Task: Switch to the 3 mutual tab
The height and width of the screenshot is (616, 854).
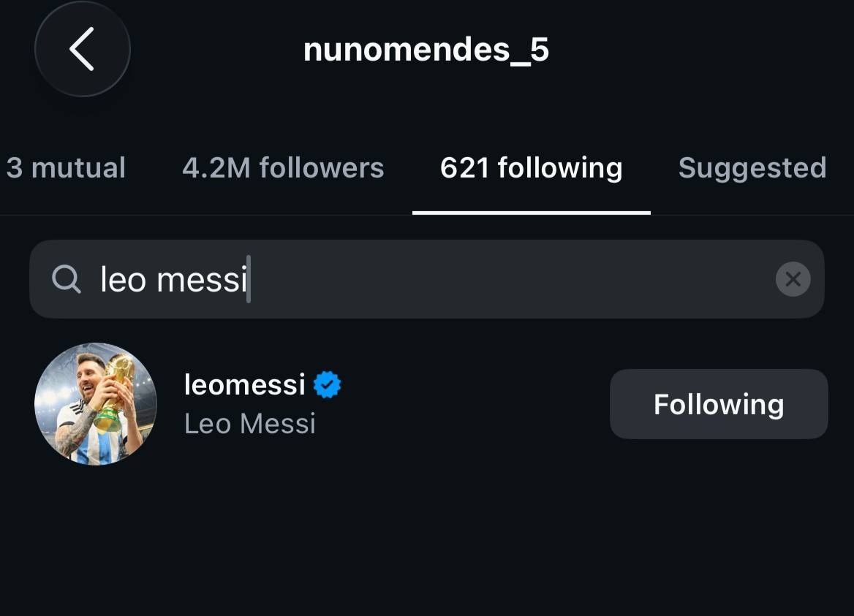Action: point(66,167)
